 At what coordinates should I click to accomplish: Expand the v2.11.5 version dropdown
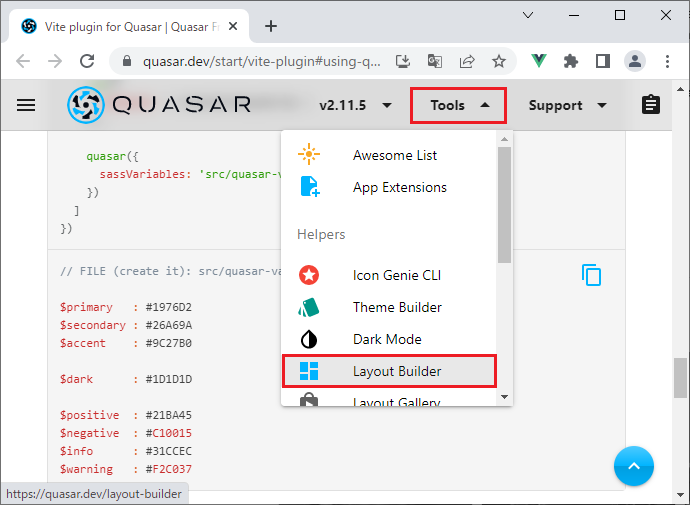[x=356, y=106]
